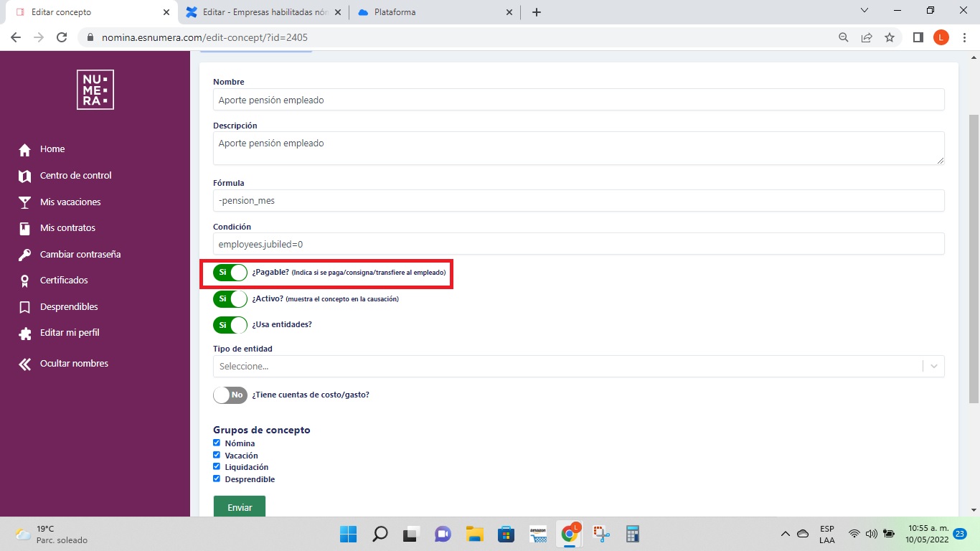Screen dimensions: 980x551
Task: Open the Windows Start menu
Action: coord(349,534)
